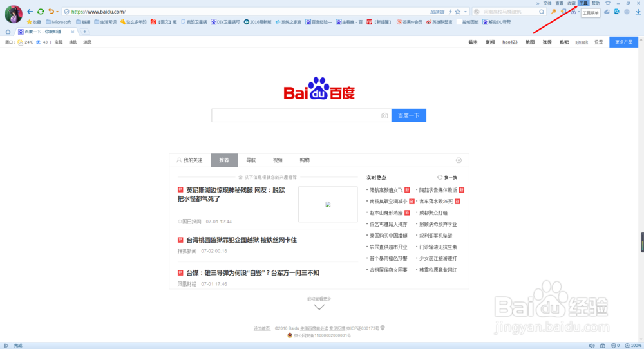Open the 设置 link in the Baidu header

[x=598, y=42]
